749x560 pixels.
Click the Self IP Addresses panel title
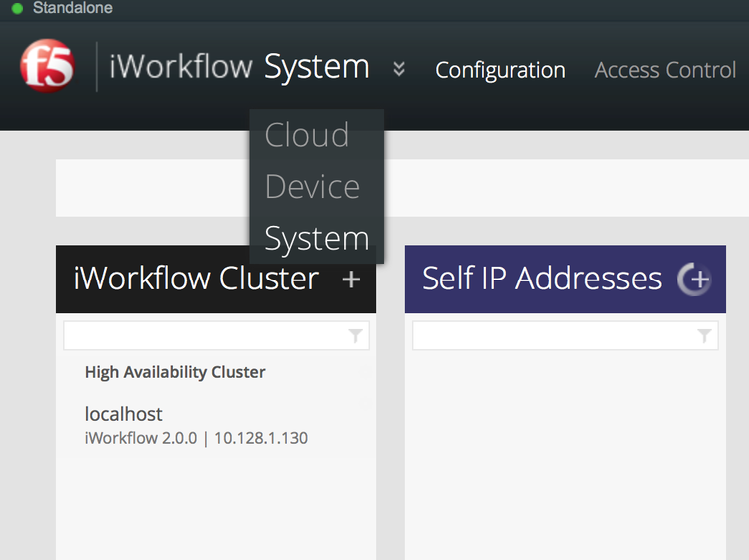point(542,279)
